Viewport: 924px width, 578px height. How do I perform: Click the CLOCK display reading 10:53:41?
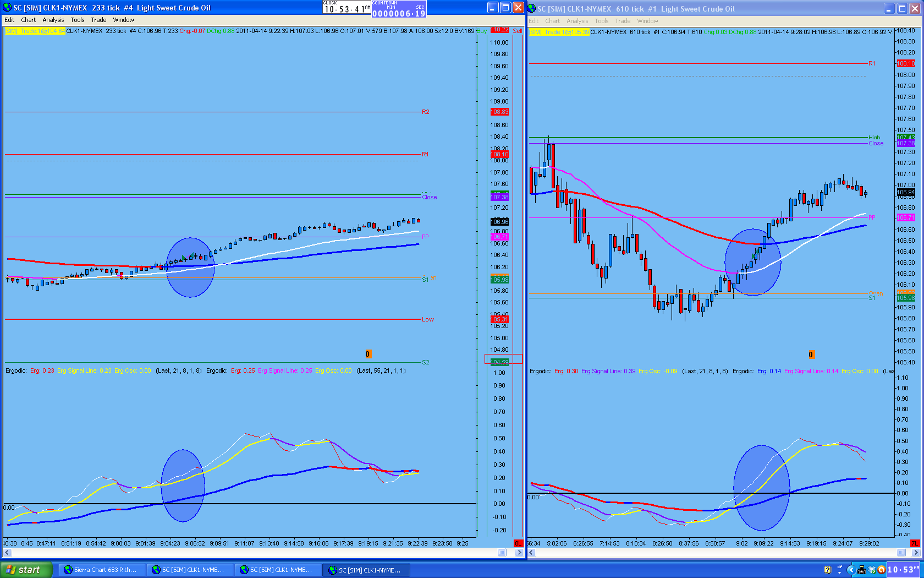click(346, 8)
